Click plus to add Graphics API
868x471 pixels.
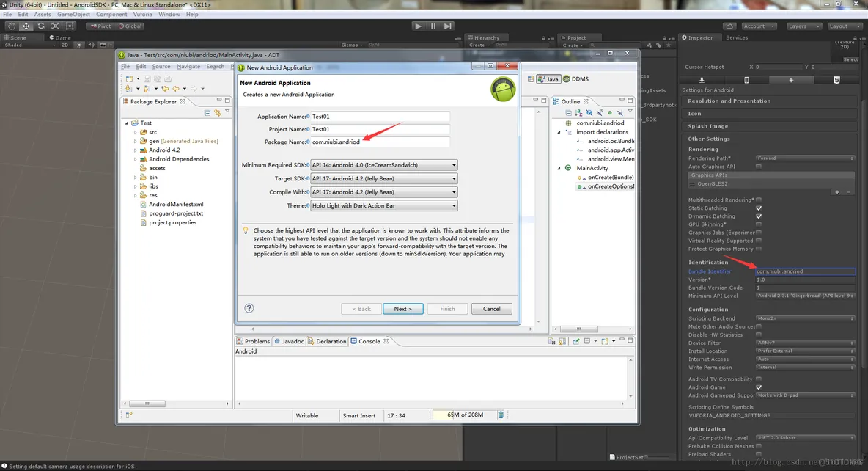[837, 192]
